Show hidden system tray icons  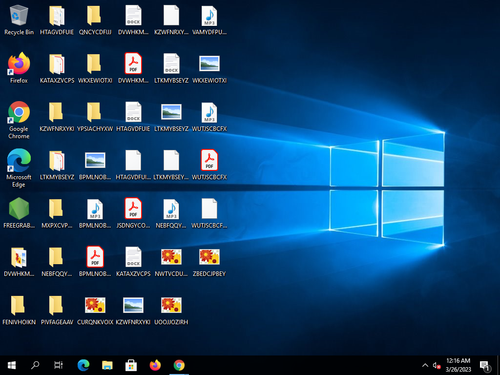pos(425,365)
